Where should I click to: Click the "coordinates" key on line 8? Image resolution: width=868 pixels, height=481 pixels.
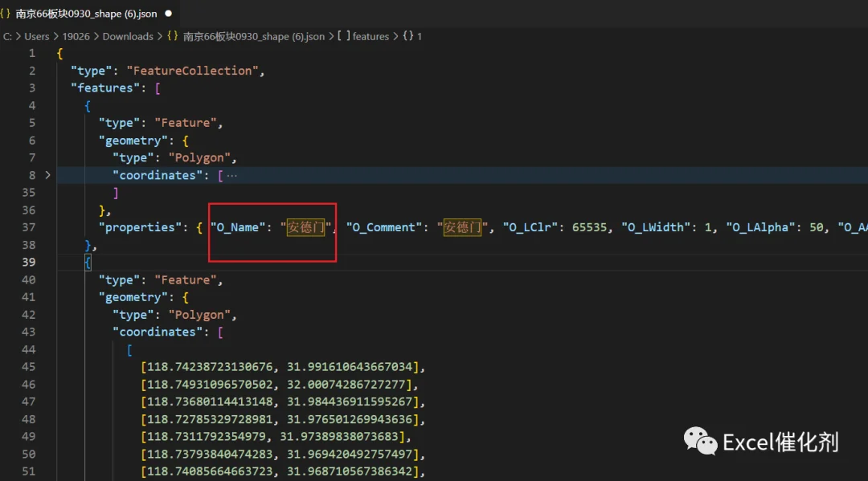click(158, 175)
